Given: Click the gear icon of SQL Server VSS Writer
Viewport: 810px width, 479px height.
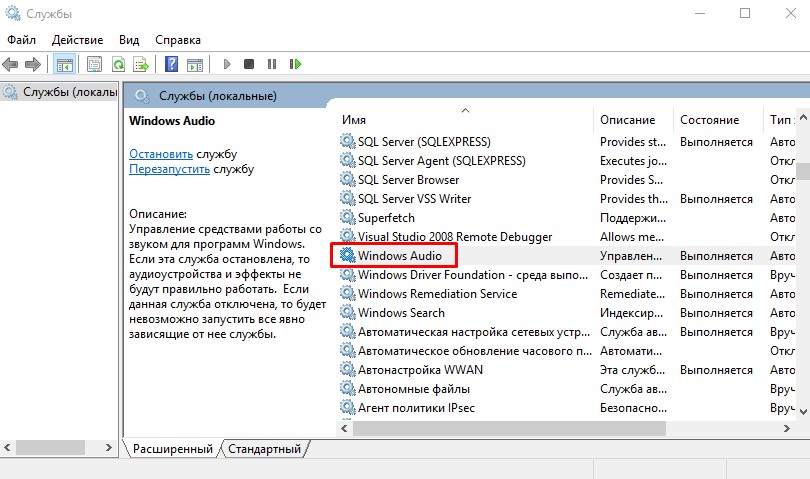Looking at the screenshot, I should coord(348,198).
